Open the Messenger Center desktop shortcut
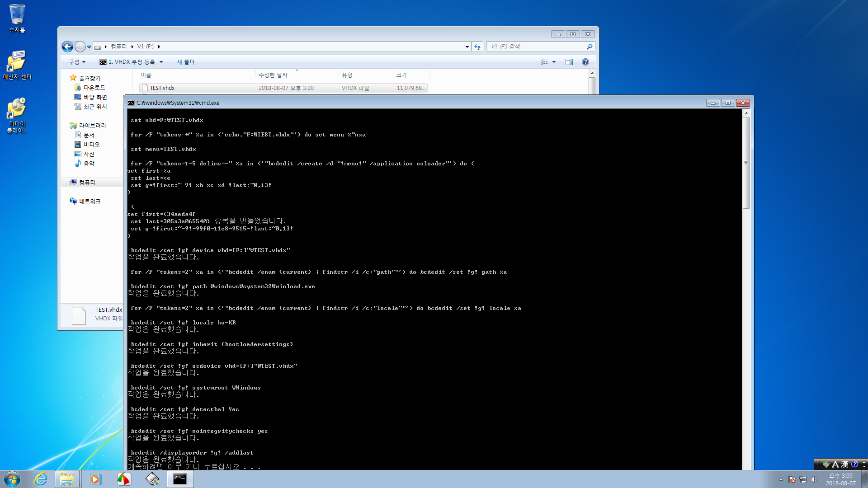The width and height of the screenshot is (868, 488). coord(17,65)
